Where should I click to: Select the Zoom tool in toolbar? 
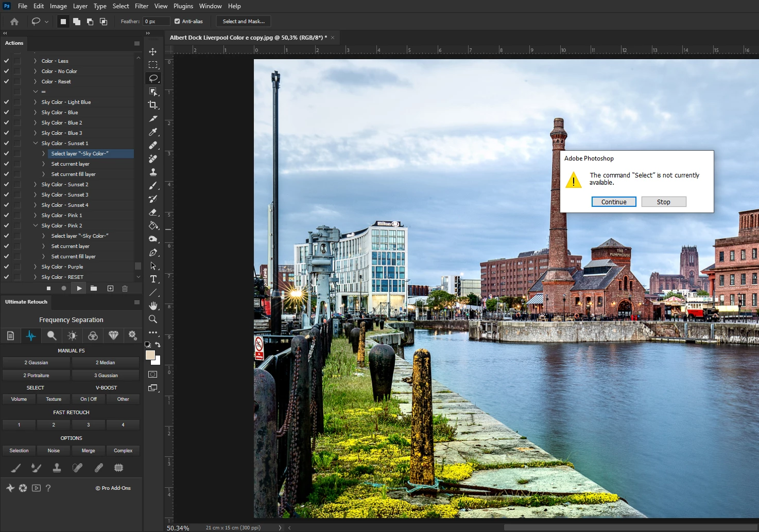click(x=153, y=319)
